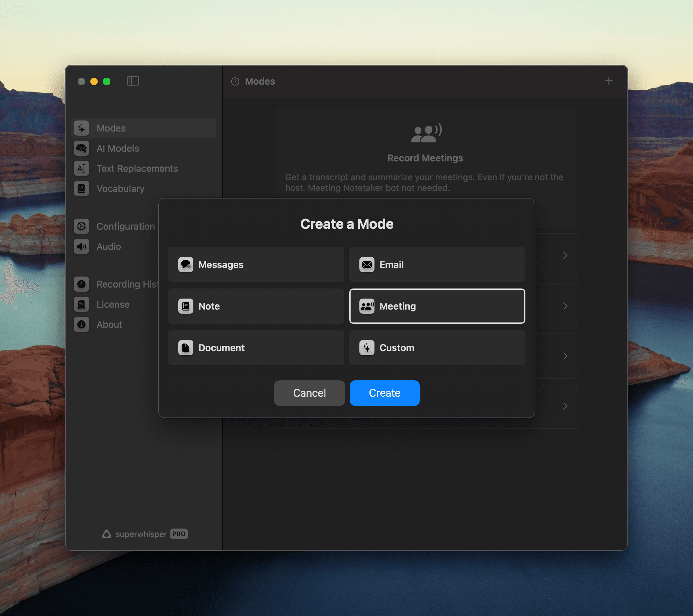Open the Modes sidebar icon
This screenshot has height=616, width=693.
(82, 127)
